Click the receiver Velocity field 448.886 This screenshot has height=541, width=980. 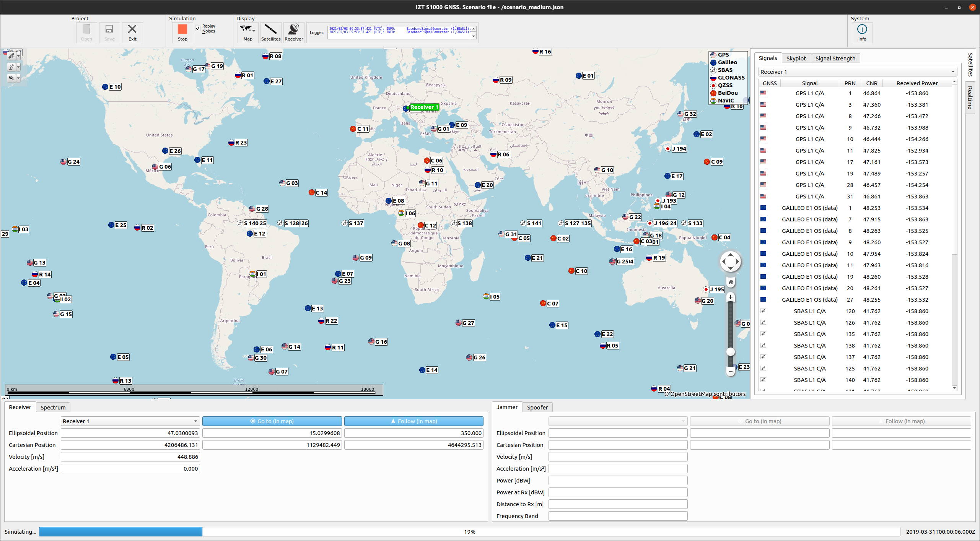pos(130,457)
